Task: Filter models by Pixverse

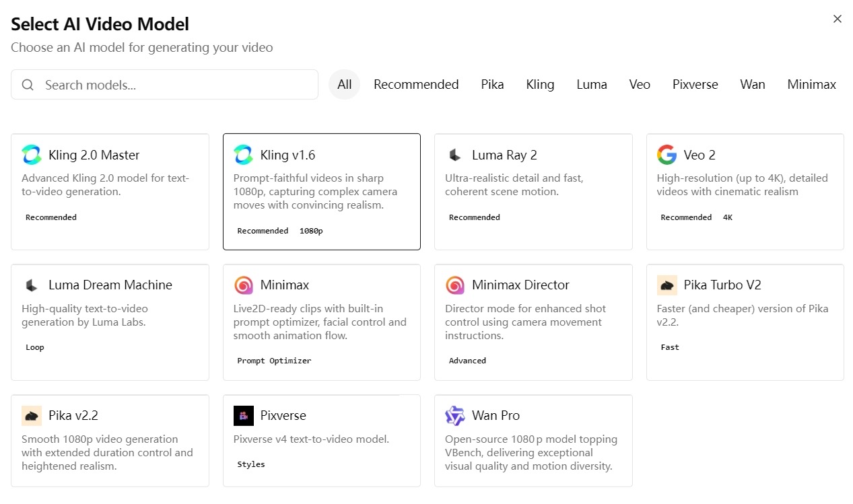Action: coord(695,85)
